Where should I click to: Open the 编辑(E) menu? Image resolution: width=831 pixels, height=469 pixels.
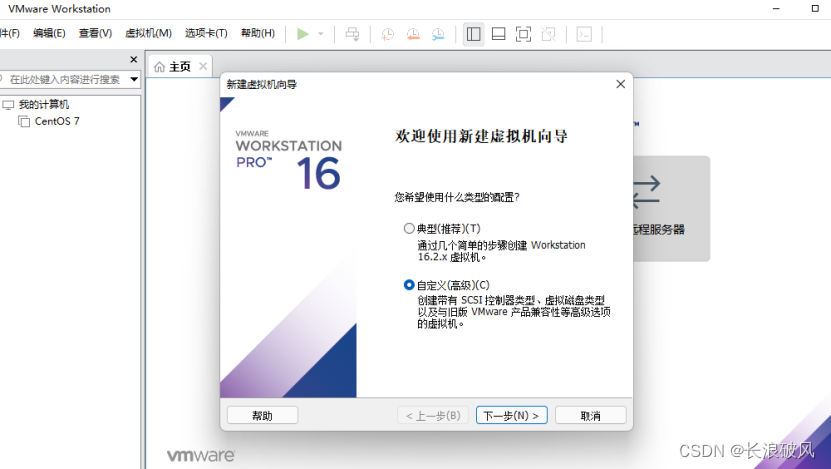coord(49,33)
